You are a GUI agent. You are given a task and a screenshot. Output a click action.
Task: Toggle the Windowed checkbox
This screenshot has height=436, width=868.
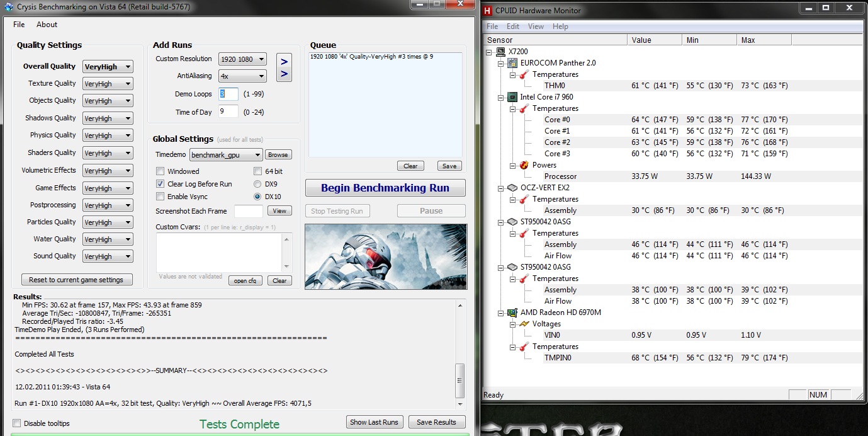(161, 171)
